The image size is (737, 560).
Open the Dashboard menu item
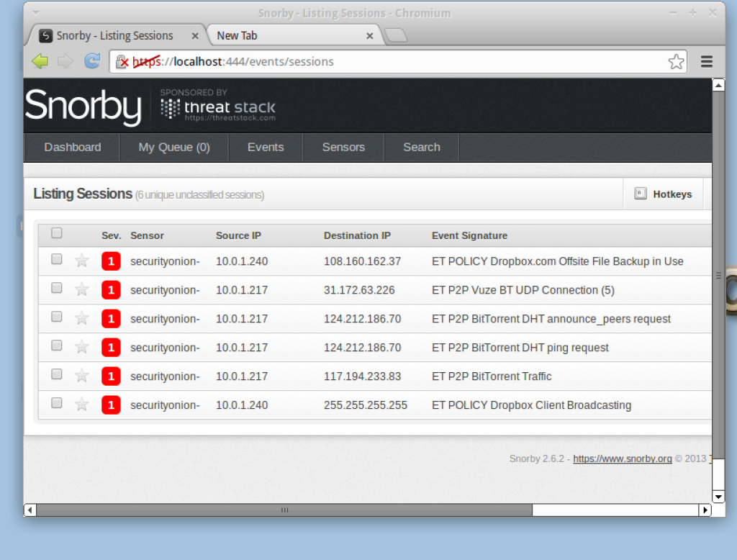[73, 148]
